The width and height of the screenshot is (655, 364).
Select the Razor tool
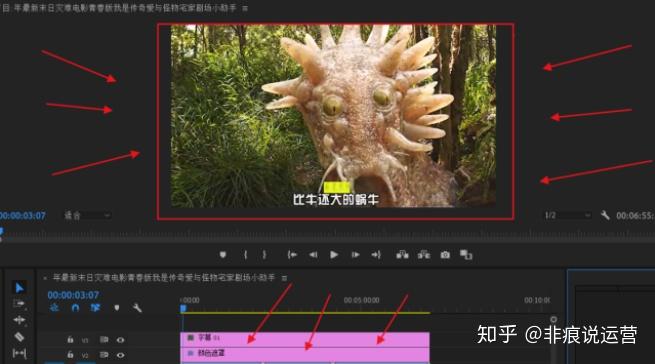tap(19, 336)
